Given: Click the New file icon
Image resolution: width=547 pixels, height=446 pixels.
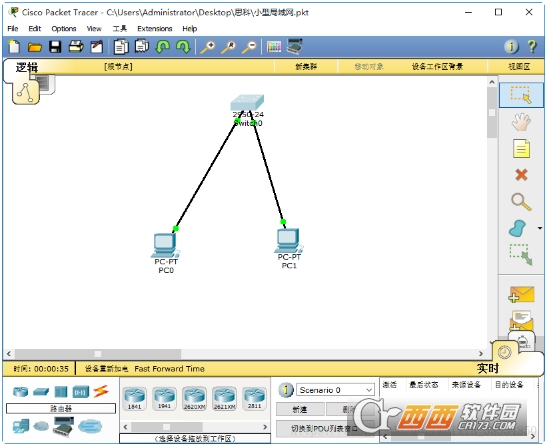Looking at the screenshot, I should [14, 46].
